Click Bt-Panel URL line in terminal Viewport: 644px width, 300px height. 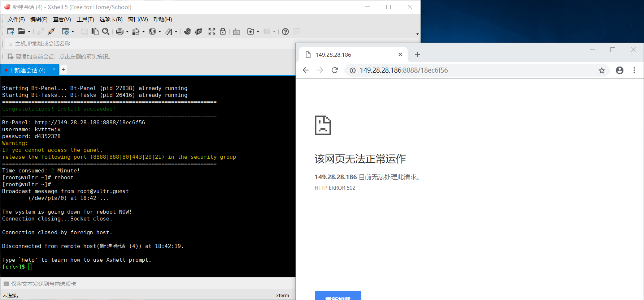74,123
